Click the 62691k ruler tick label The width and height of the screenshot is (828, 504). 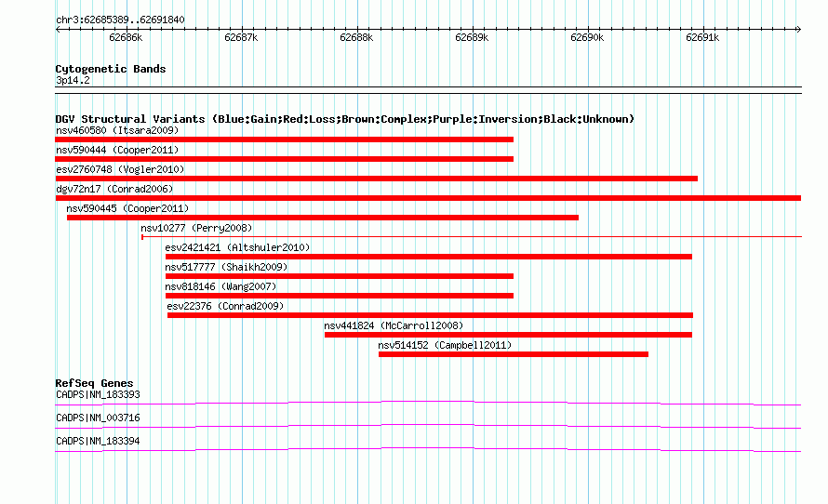(x=702, y=37)
